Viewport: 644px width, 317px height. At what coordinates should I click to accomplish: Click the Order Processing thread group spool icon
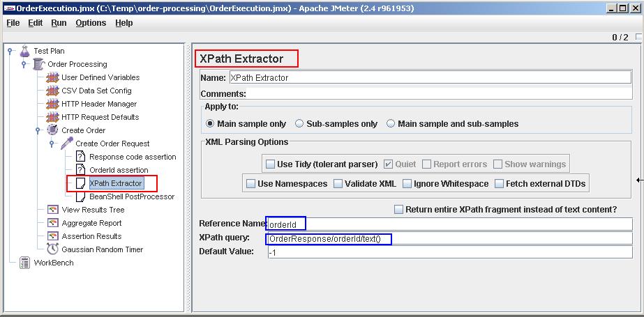click(39, 64)
